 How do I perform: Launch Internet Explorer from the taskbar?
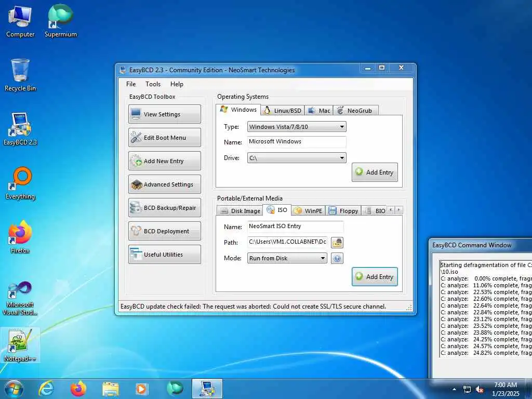46,389
